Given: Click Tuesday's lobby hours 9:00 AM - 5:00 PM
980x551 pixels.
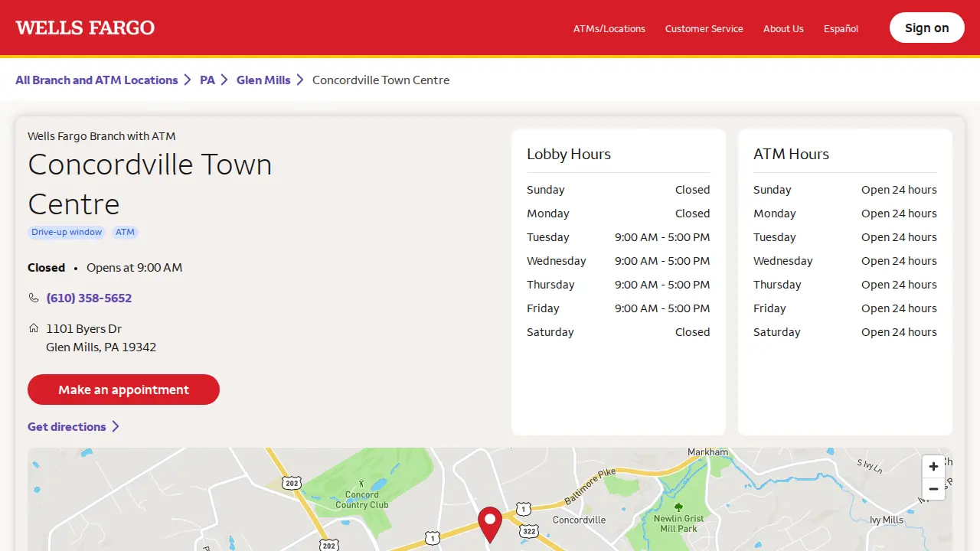Looking at the screenshot, I should coord(662,237).
